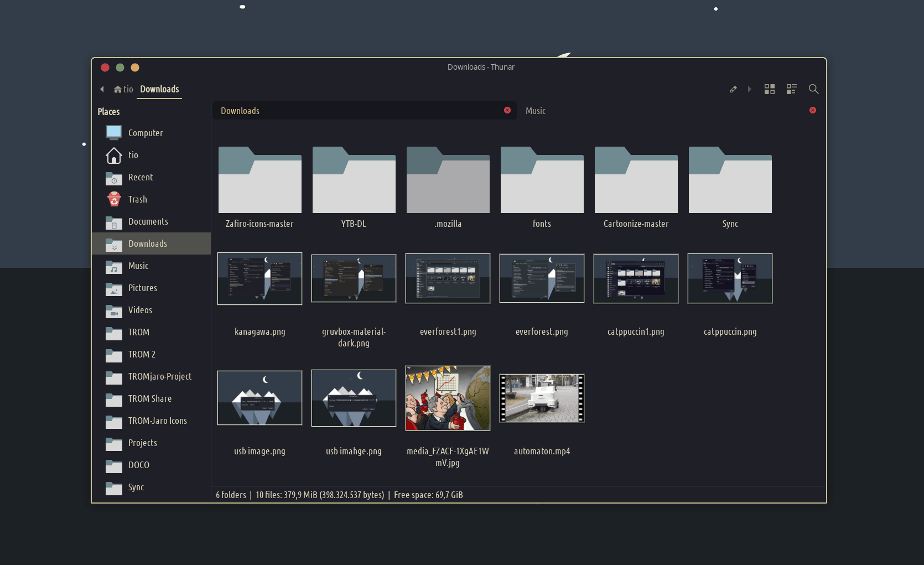
Task: Click the forward arrow in toolbar
Action: tap(749, 89)
